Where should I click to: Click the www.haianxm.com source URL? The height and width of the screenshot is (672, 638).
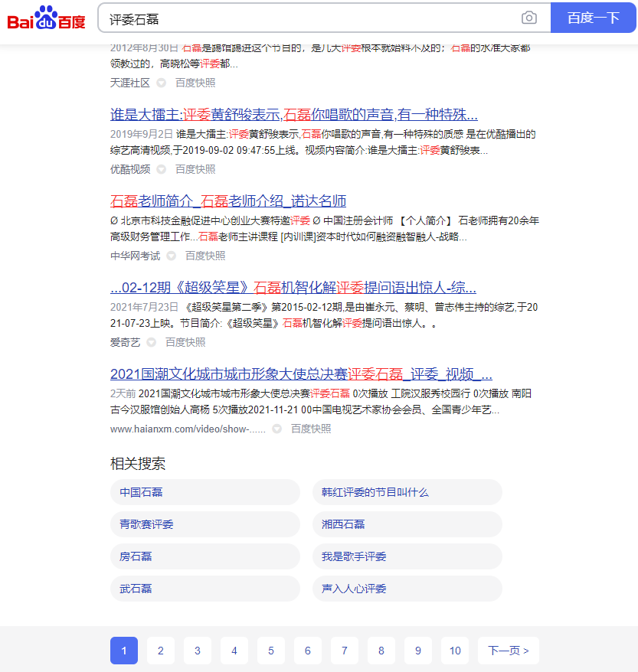pyautogui.click(x=188, y=429)
